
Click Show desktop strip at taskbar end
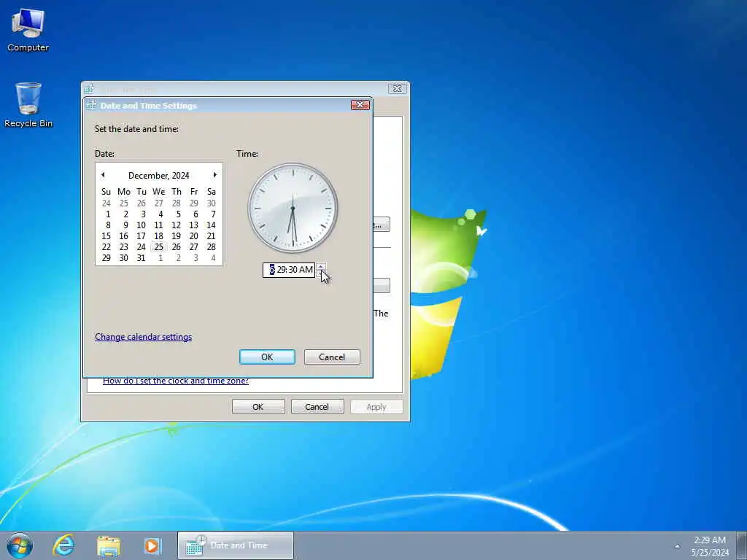click(x=742, y=545)
